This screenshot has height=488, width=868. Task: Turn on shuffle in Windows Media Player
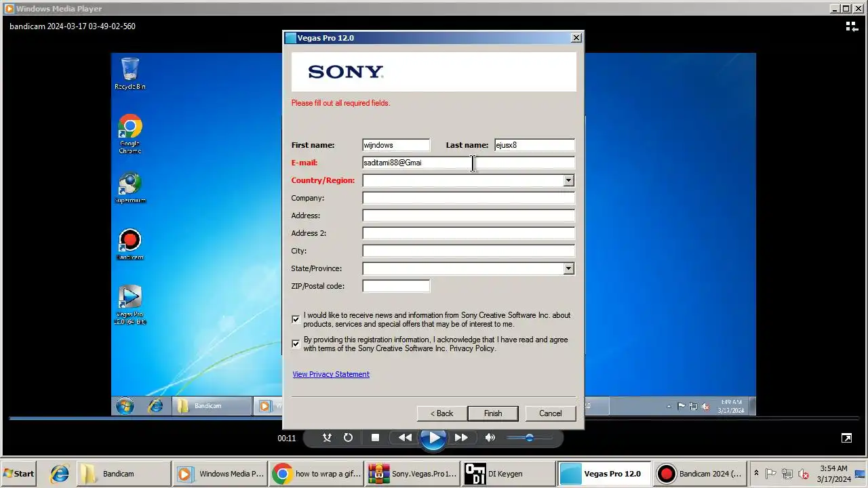click(x=327, y=438)
